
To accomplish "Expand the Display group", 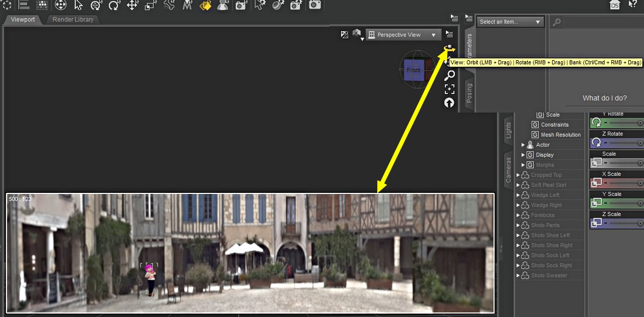I will coord(523,155).
